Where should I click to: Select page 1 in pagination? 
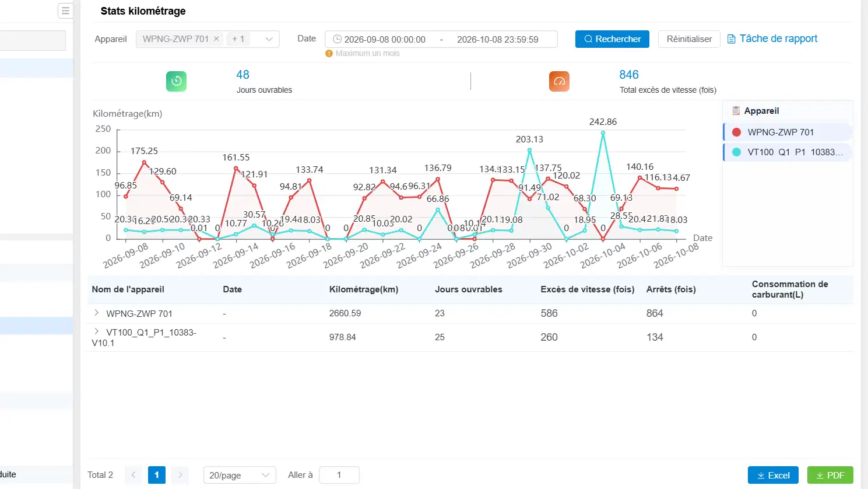pyautogui.click(x=157, y=475)
